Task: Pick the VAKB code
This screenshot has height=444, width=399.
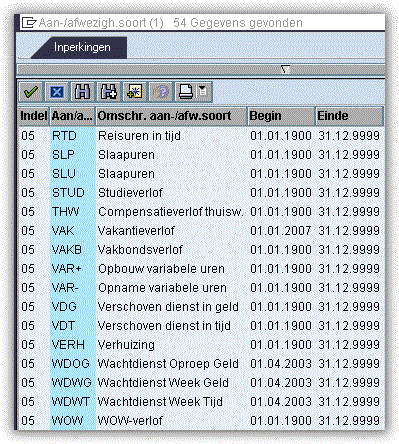Action: tap(67, 250)
